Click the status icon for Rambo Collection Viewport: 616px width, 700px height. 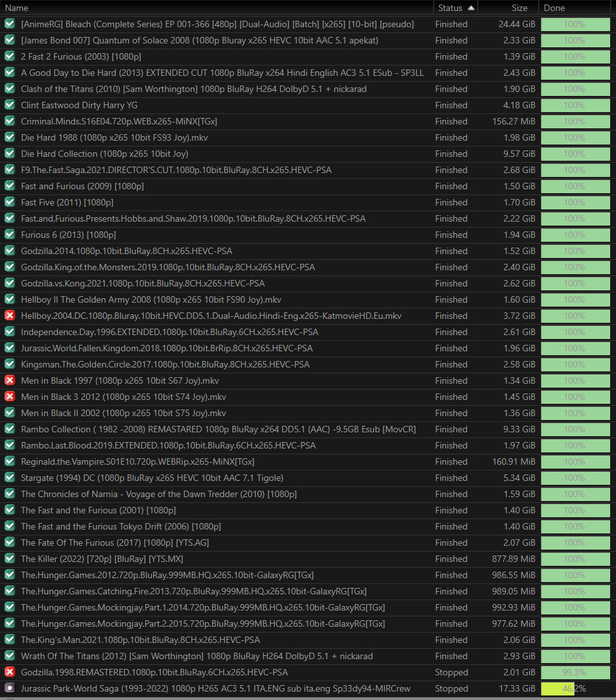[x=9, y=429]
